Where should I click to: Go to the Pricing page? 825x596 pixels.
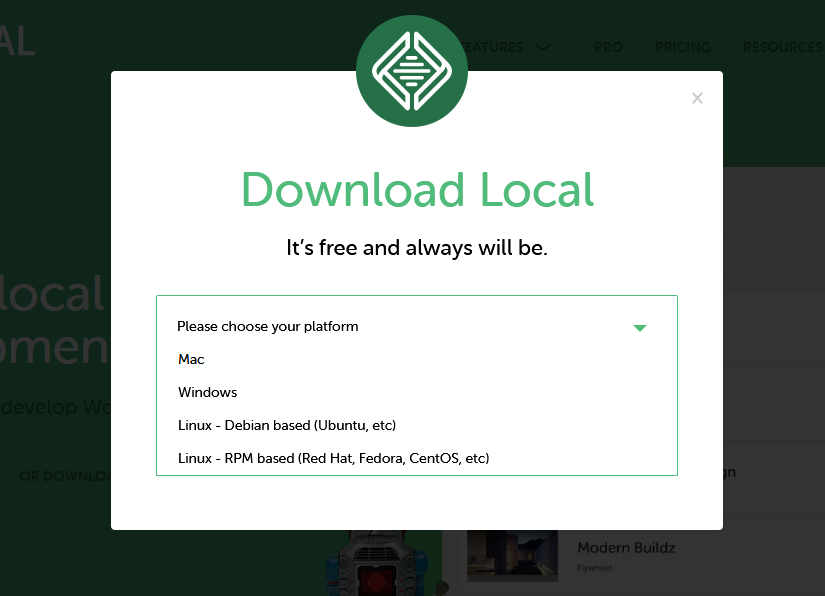click(682, 47)
